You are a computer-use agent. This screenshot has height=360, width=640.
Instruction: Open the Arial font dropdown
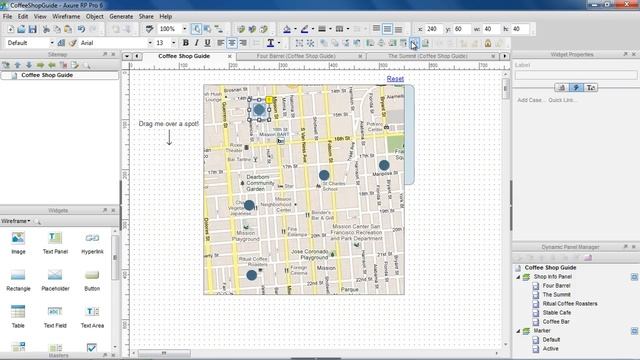pyautogui.click(x=150, y=43)
